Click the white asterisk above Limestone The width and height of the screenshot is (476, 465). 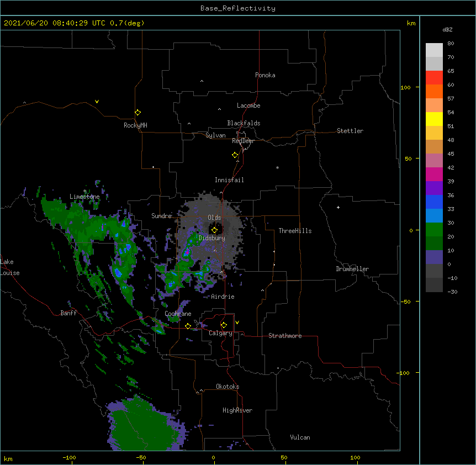point(85,191)
